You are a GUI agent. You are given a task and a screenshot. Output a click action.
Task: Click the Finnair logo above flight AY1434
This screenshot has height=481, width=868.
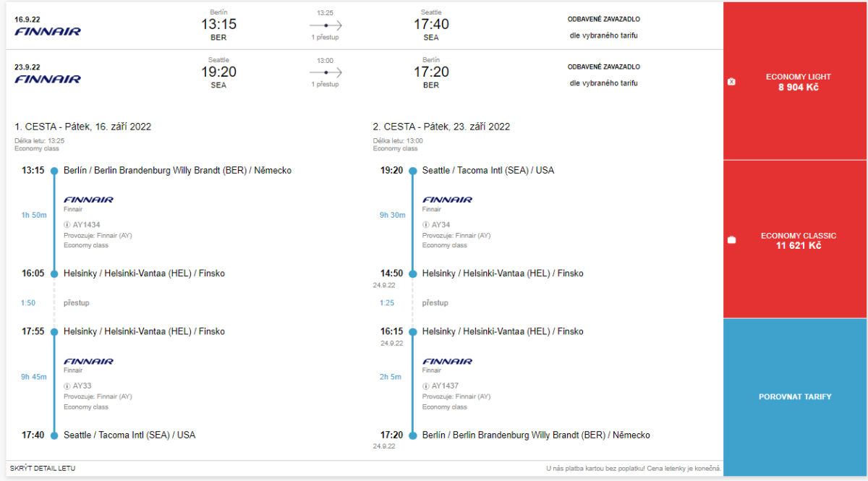[88, 200]
